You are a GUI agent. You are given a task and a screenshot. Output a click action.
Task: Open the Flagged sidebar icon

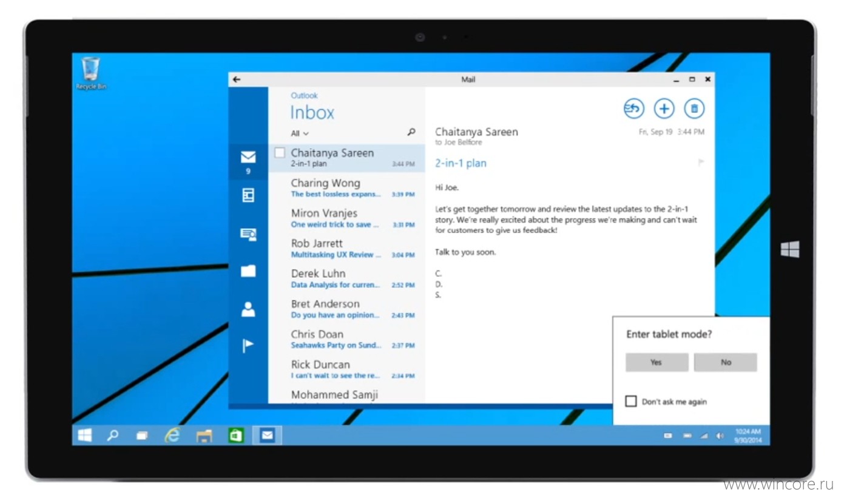[x=248, y=346]
